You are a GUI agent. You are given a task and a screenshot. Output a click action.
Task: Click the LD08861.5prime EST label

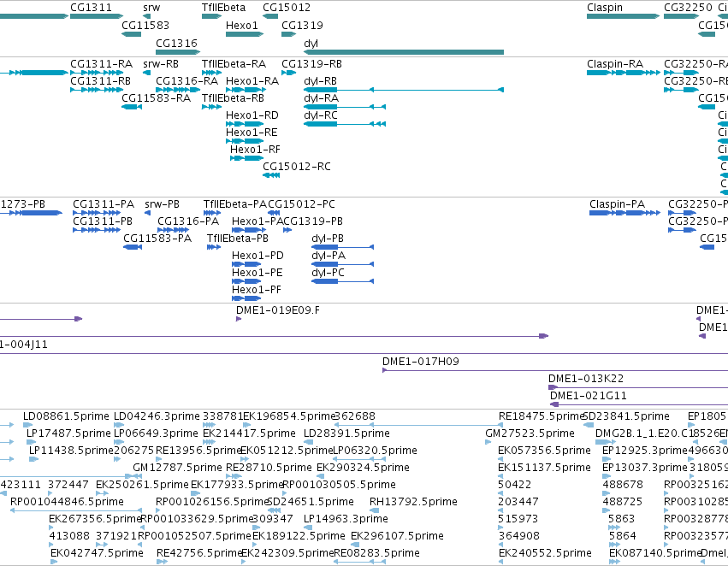coord(67,416)
